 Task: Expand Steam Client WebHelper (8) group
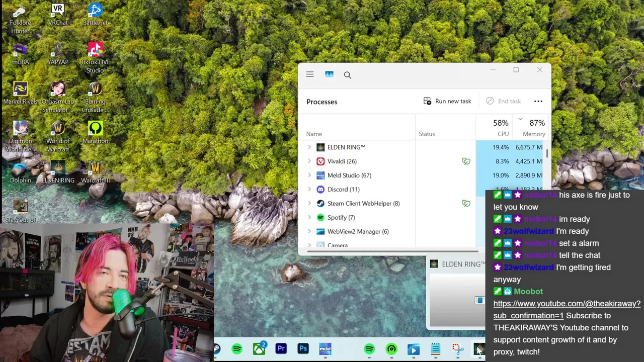(309, 204)
